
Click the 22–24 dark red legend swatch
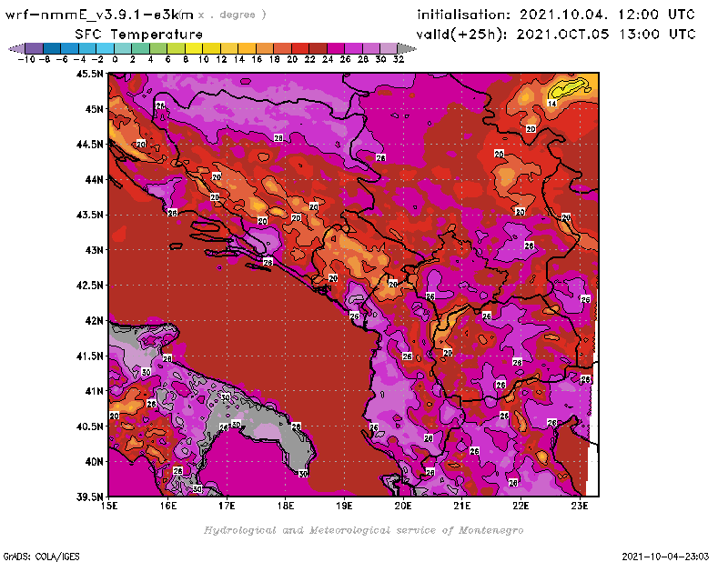pos(318,48)
